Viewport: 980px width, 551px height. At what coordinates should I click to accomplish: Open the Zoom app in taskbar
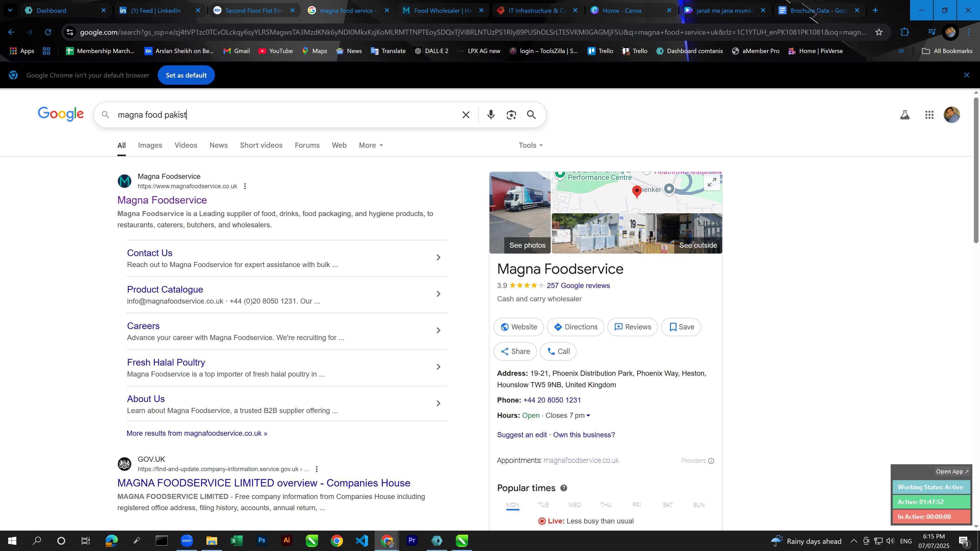pyautogui.click(x=186, y=541)
